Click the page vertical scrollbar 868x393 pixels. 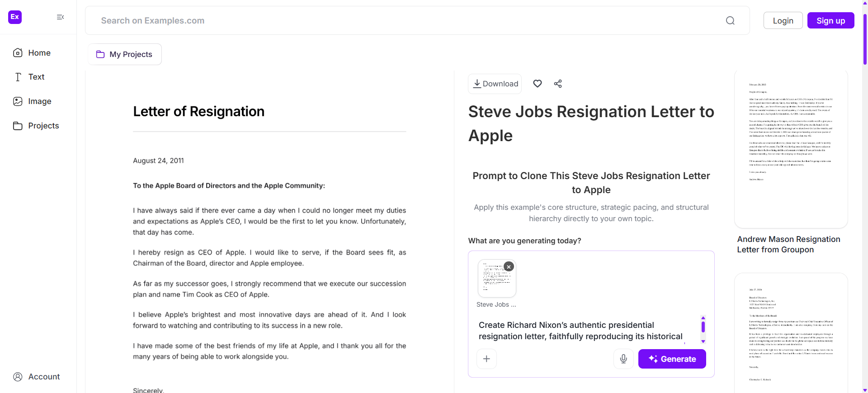[x=864, y=39]
